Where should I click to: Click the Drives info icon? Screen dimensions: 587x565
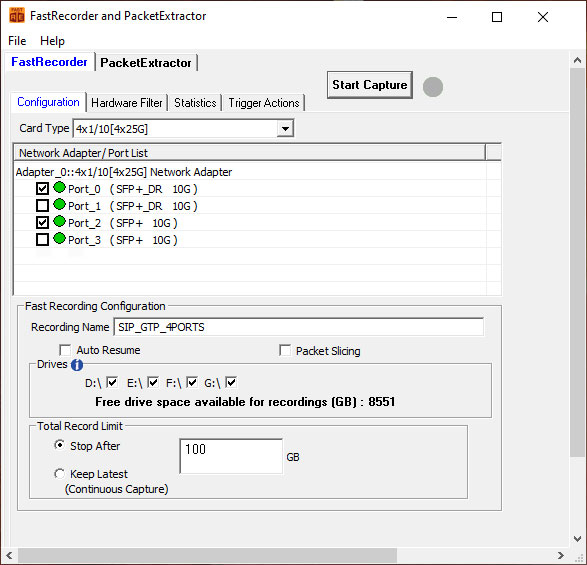pos(77,365)
